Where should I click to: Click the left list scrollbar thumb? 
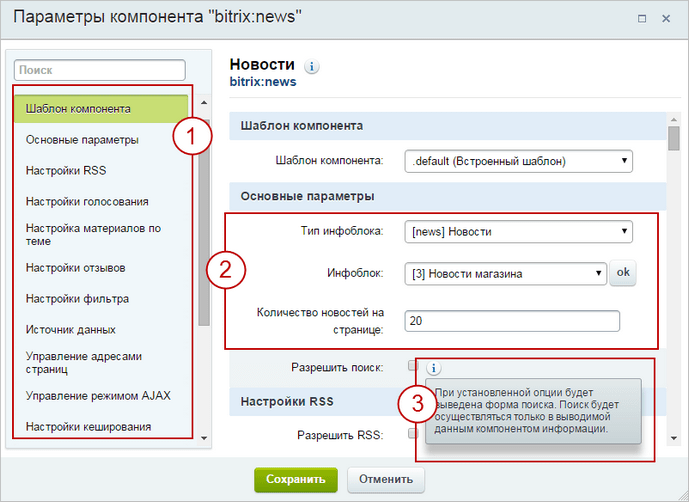coord(204,222)
